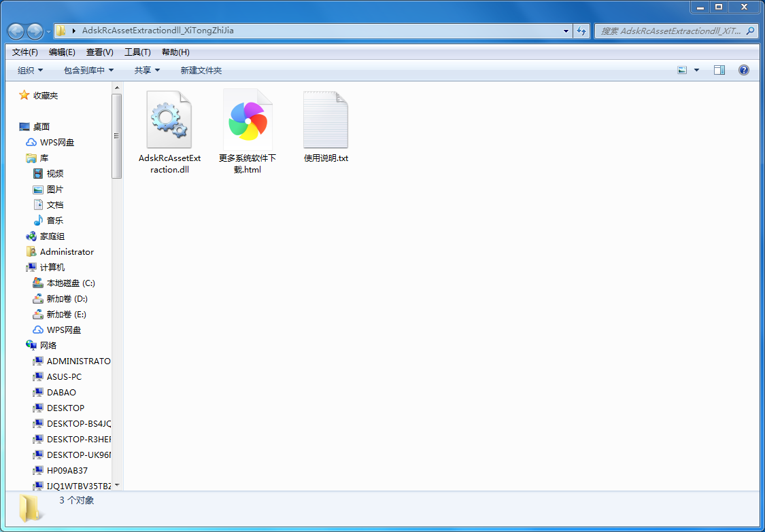Click AdskRcAssetExtractiondll_XiTongZhiJia path segment
This screenshot has width=765, height=532.
point(158,30)
